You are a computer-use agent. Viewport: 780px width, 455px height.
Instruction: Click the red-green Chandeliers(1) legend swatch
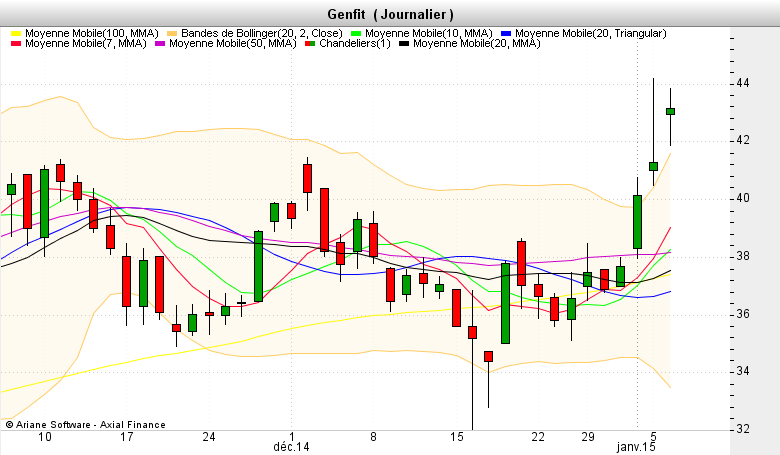click(x=310, y=44)
